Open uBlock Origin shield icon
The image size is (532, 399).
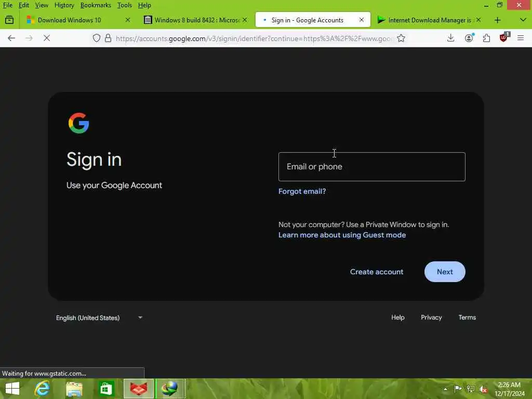click(504, 37)
